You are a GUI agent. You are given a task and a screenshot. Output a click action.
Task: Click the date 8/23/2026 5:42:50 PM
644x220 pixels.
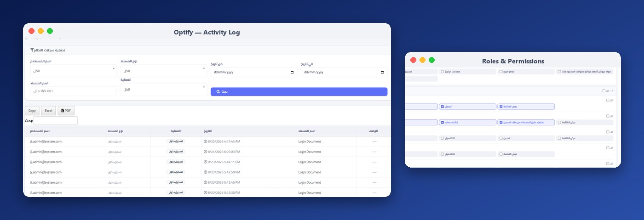[224, 172]
